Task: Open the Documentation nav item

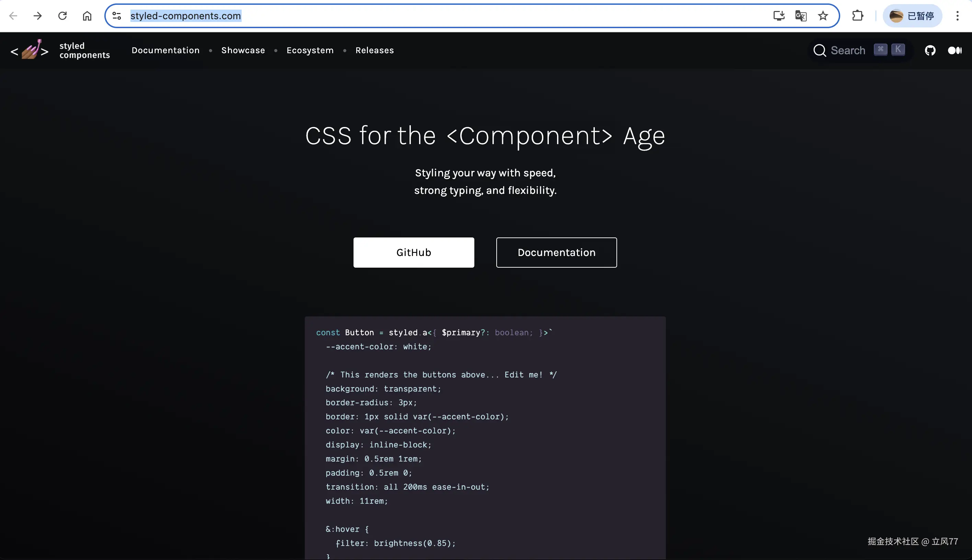Action: tap(165, 50)
